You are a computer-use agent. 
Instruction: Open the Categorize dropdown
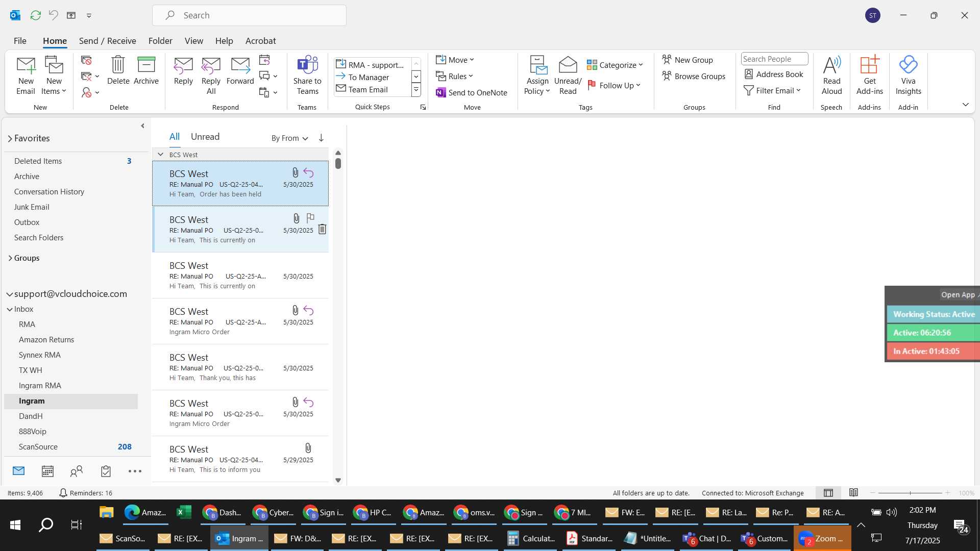[x=615, y=65]
